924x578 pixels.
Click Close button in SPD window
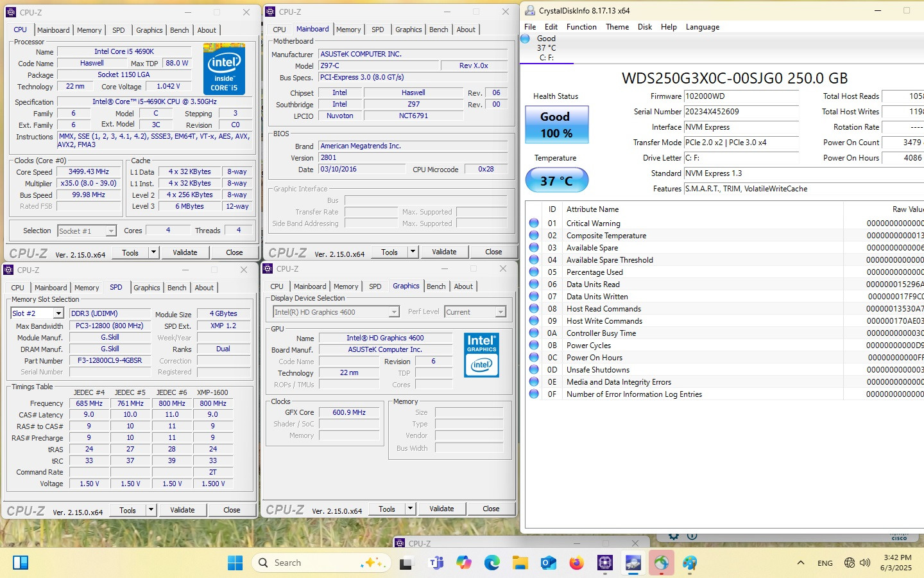click(x=232, y=510)
